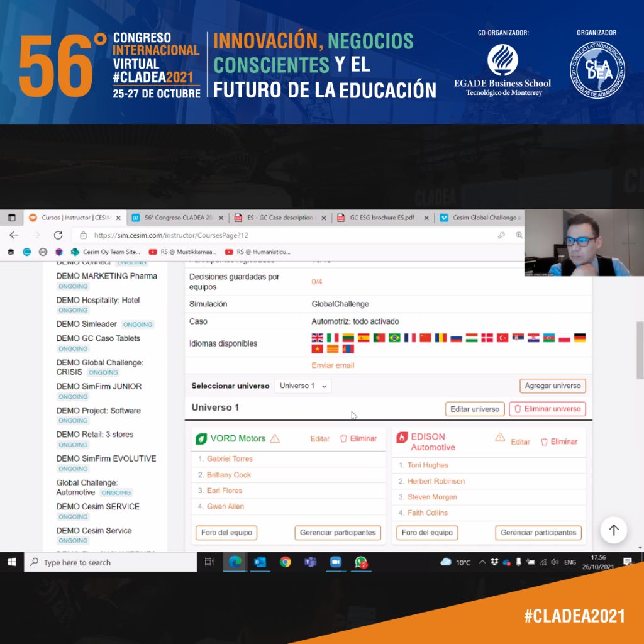644x644 pixels.
Task: Click the browser address bar URL
Action: [171, 235]
